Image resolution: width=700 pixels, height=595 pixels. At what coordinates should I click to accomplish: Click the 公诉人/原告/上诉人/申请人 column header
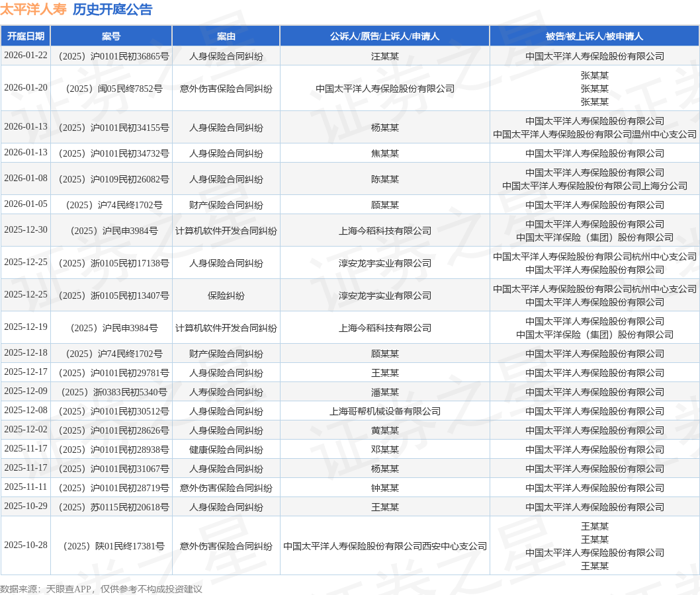point(385,36)
